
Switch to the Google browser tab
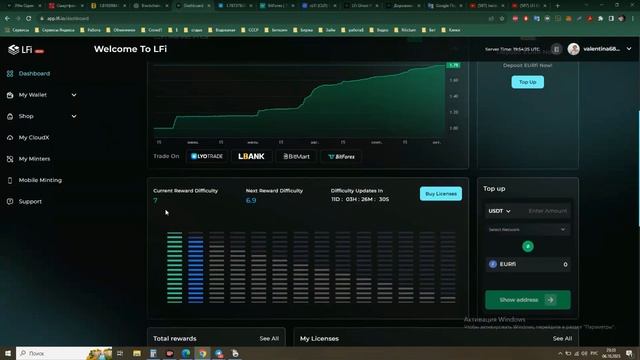point(445,6)
